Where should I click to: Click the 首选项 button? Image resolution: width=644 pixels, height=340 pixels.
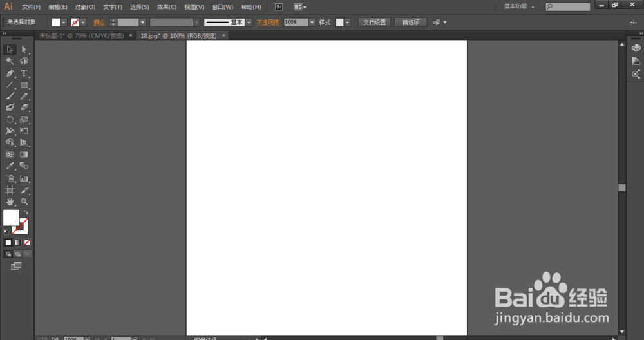pyautogui.click(x=411, y=23)
